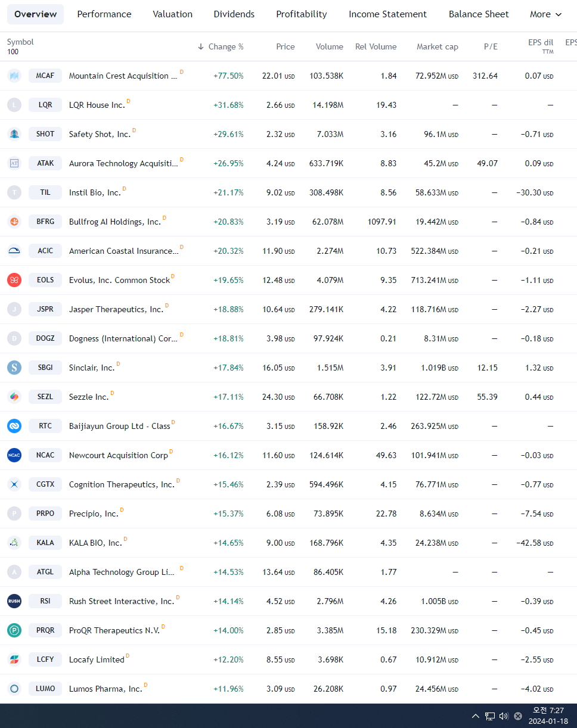Image resolution: width=577 pixels, height=728 pixels.
Task: Click the 312.64 P/E value
Action: click(x=485, y=76)
